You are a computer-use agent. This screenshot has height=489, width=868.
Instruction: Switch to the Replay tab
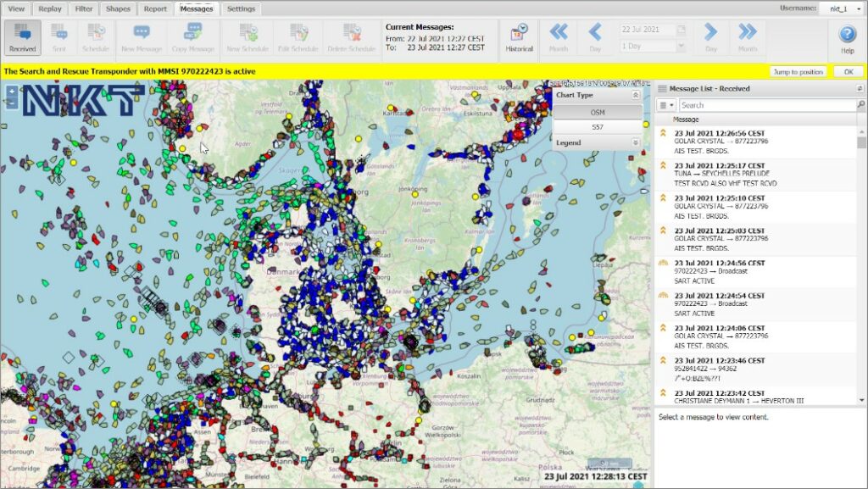click(x=50, y=8)
